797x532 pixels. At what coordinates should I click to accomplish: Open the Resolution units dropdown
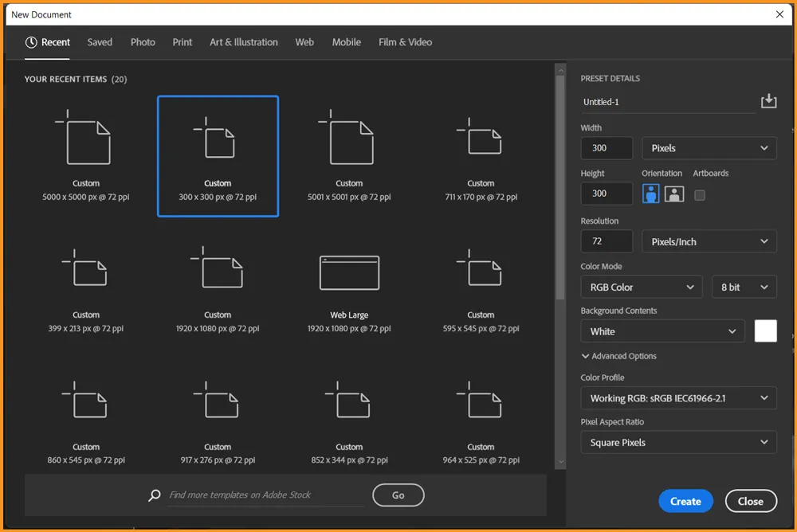[x=709, y=241]
